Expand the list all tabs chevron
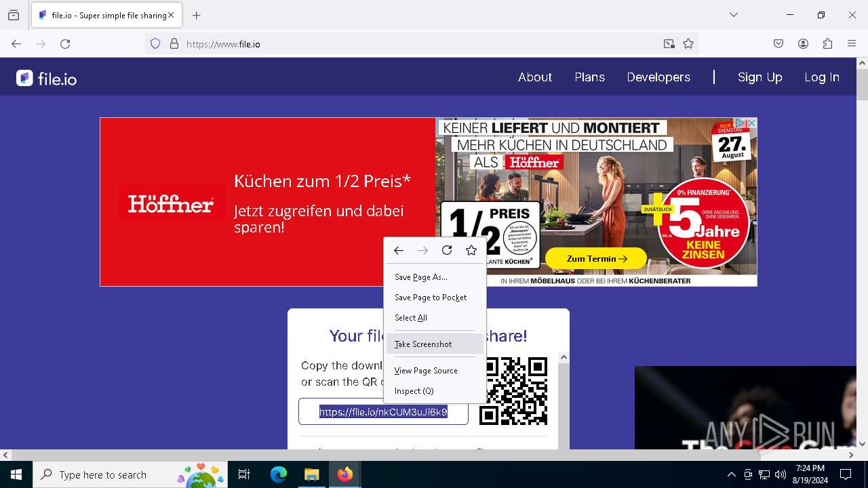 tap(734, 15)
